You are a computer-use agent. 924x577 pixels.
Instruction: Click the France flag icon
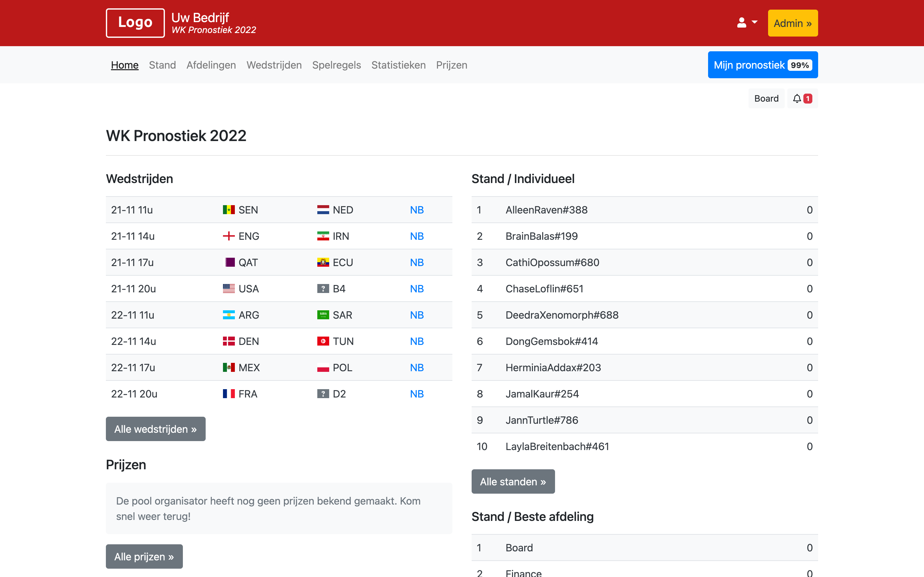click(x=229, y=394)
